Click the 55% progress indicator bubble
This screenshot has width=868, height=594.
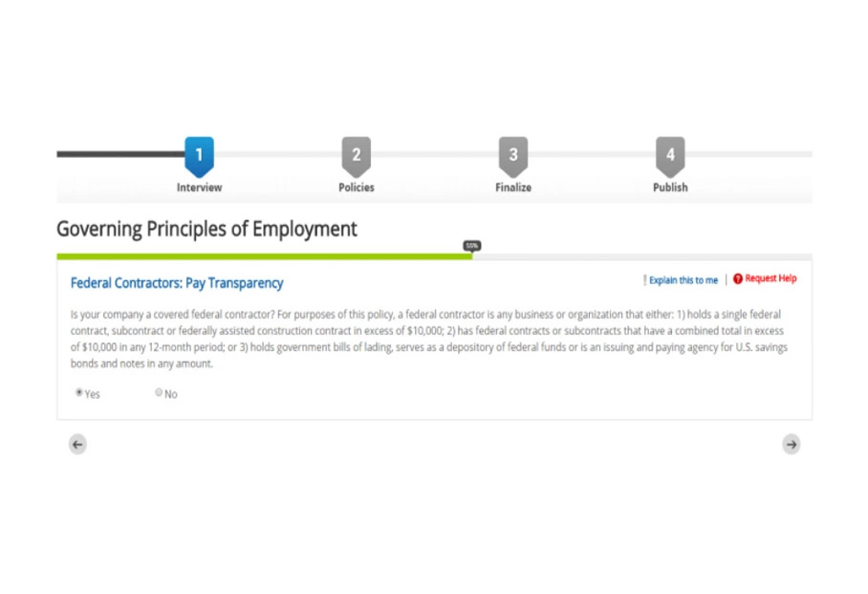[x=470, y=246]
